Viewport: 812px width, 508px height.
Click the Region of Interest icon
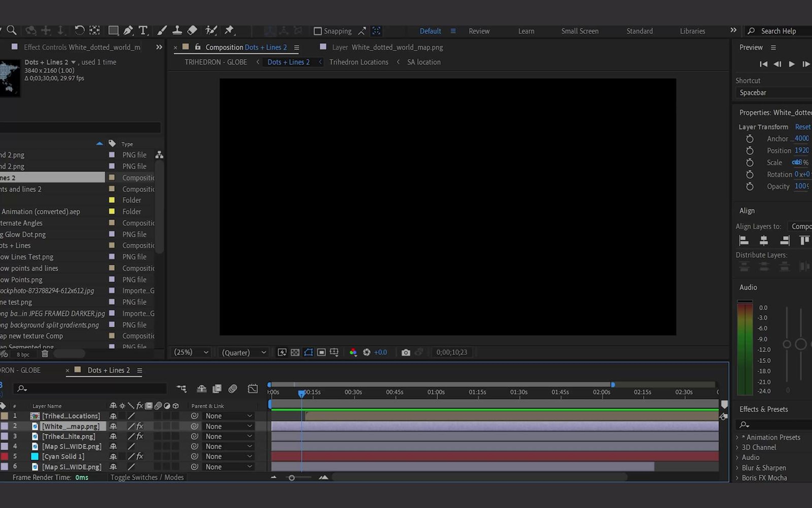click(321, 352)
